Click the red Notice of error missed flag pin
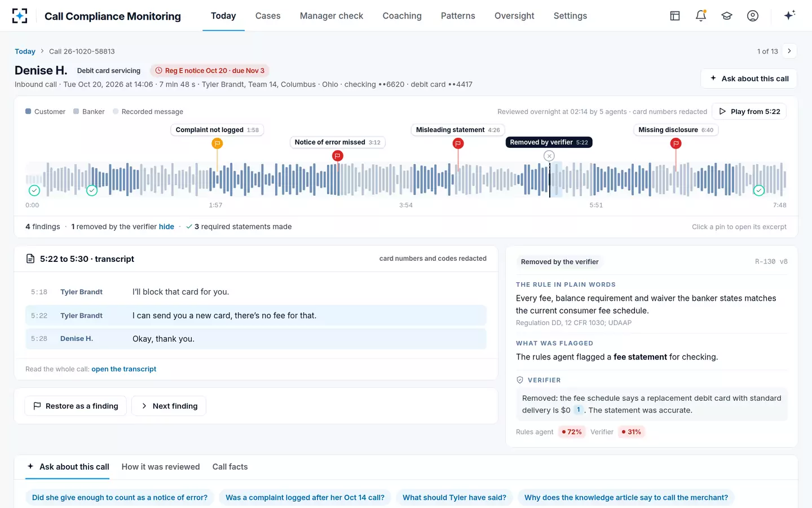812x508 pixels. (x=338, y=156)
